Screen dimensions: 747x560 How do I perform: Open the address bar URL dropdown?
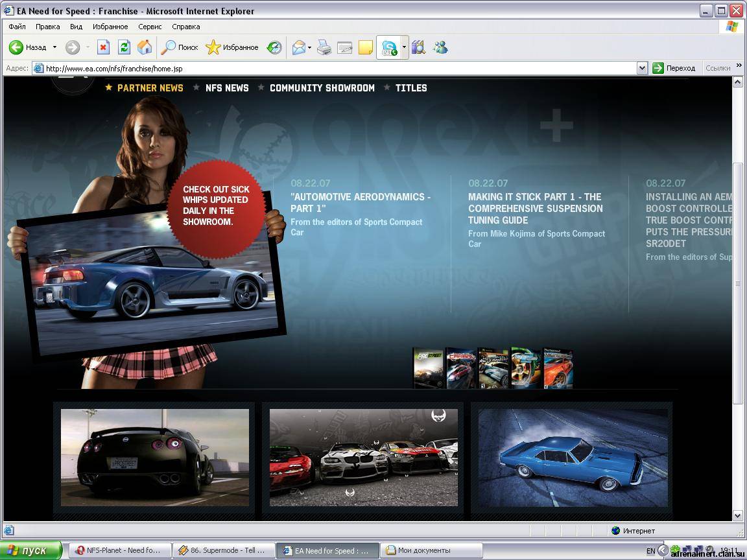point(642,68)
